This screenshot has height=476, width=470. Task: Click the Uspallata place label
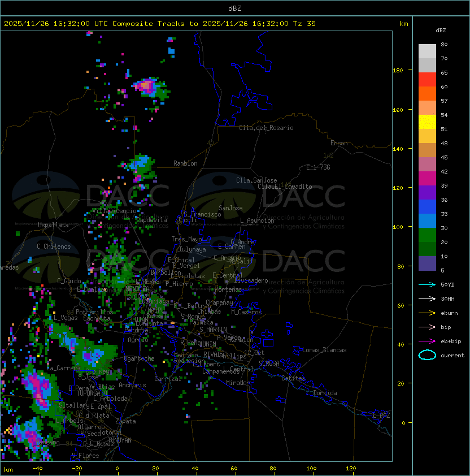pyautogui.click(x=53, y=225)
